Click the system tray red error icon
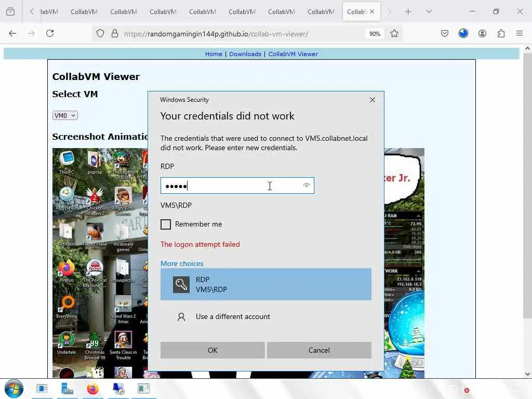 pyautogui.click(x=467, y=391)
